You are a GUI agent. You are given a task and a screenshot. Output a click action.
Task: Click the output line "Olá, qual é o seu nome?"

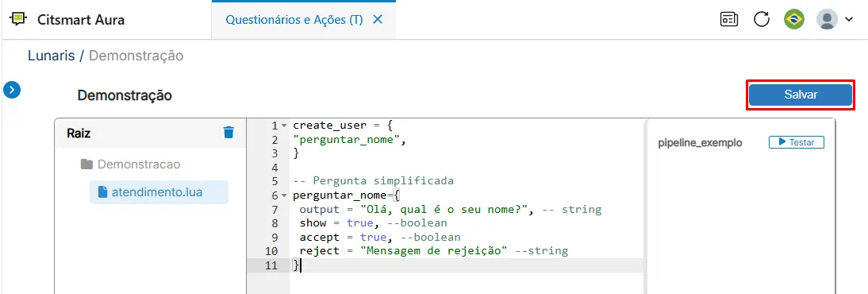(447, 209)
